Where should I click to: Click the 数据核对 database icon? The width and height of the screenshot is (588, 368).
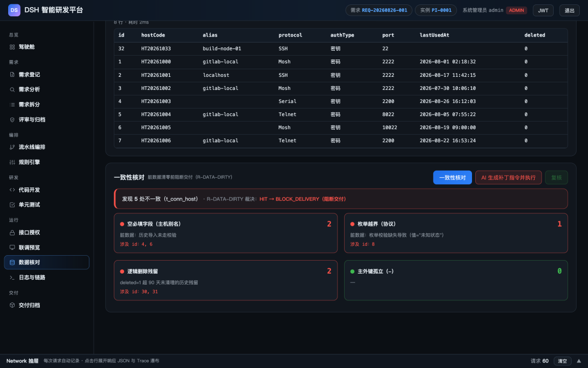12,262
